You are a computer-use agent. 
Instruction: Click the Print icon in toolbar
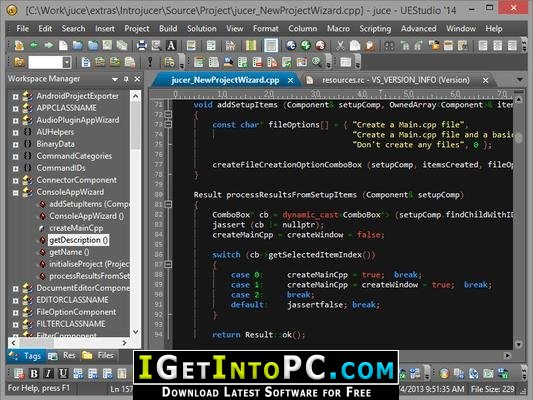141,45
